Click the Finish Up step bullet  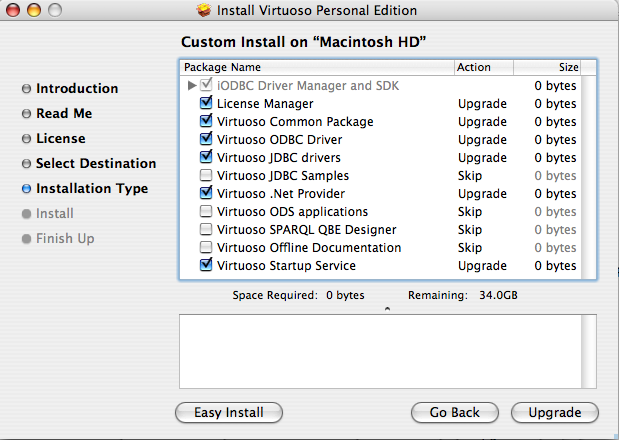[26, 239]
